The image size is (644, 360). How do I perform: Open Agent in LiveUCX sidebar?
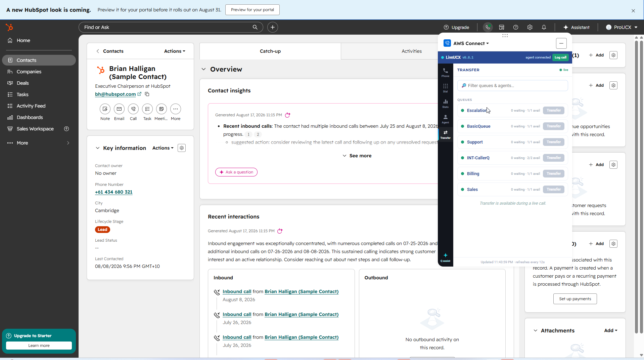pyautogui.click(x=445, y=119)
